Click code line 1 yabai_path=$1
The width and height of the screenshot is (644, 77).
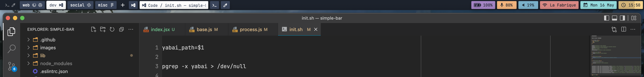(183, 47)
